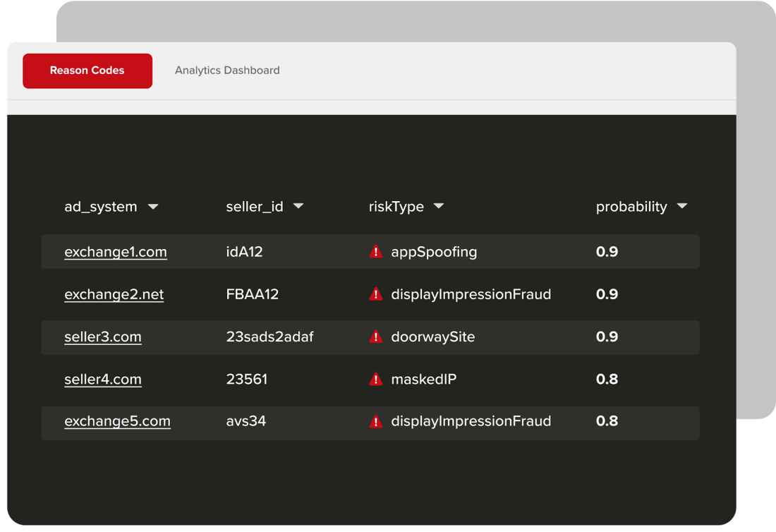776x532 pixels.
Task: Switch to the Analytics Dashboard tab
Action: point(227,71)
